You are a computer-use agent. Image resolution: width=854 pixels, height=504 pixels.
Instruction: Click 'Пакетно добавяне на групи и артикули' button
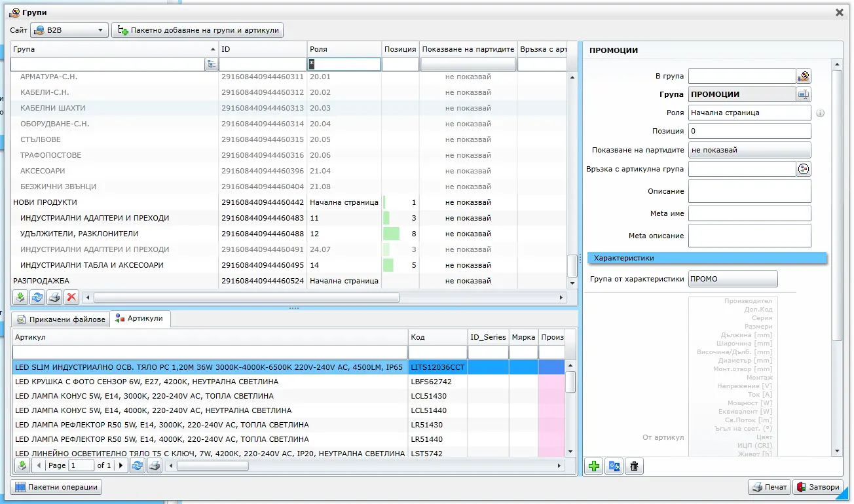click(x=198, y=30)
